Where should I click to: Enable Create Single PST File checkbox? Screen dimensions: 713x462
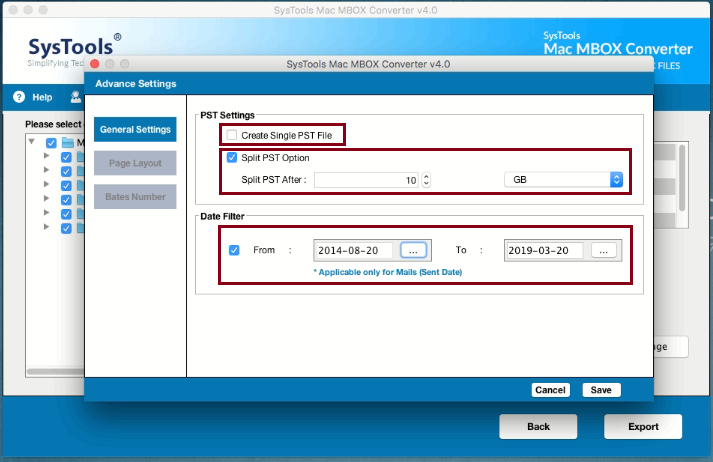(x=232, y=135)
